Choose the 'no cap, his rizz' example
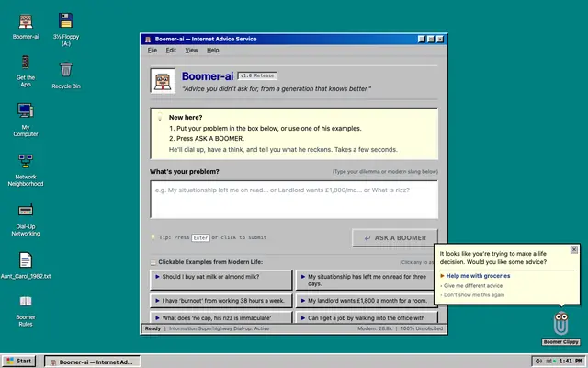This screenshot has width=588, height=368. click(x=220, y=317)
